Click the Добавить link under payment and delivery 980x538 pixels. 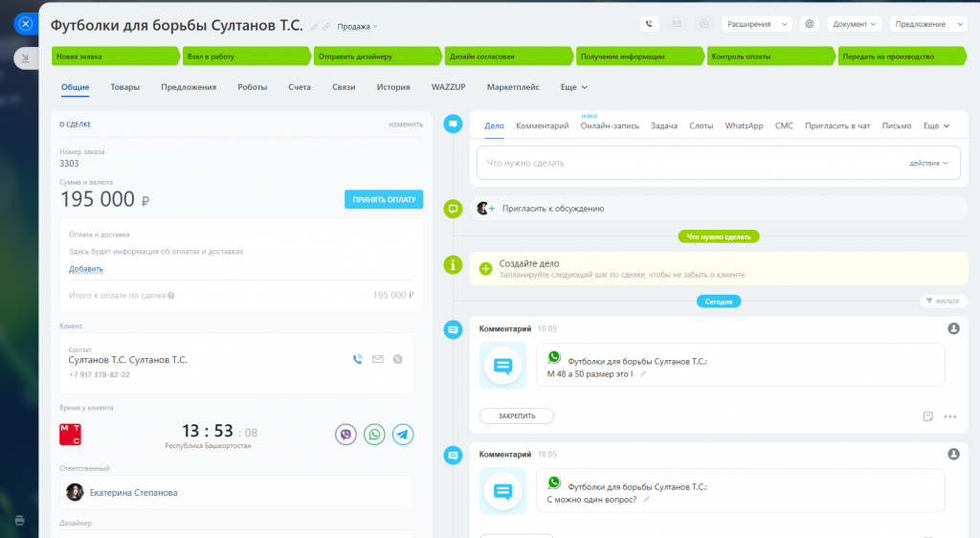point(85,269)
